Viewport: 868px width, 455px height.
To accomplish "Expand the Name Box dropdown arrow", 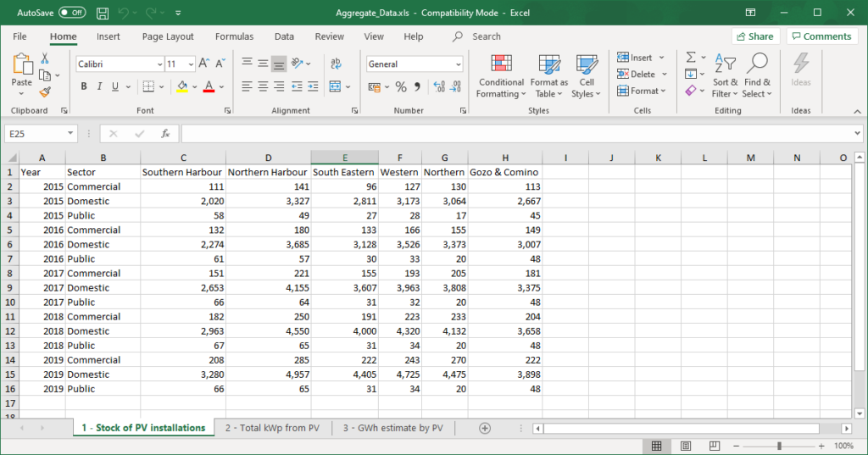I will [71, 134].
